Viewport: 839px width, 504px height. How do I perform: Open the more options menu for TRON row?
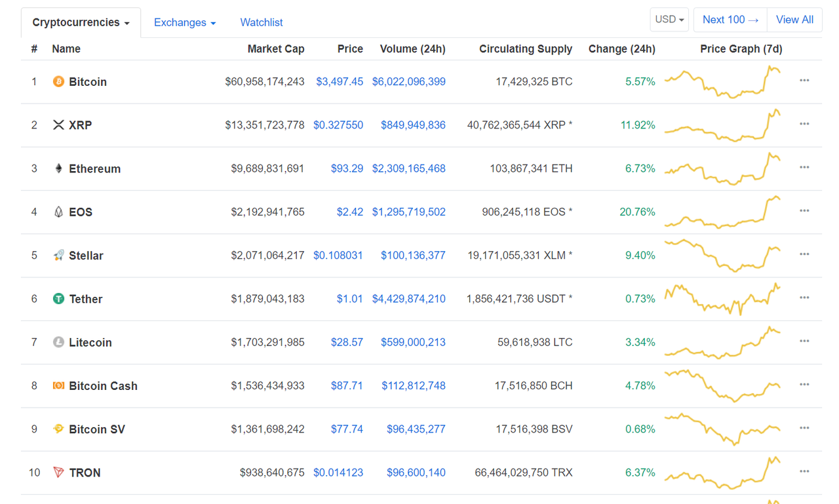(x=804, y=471)
